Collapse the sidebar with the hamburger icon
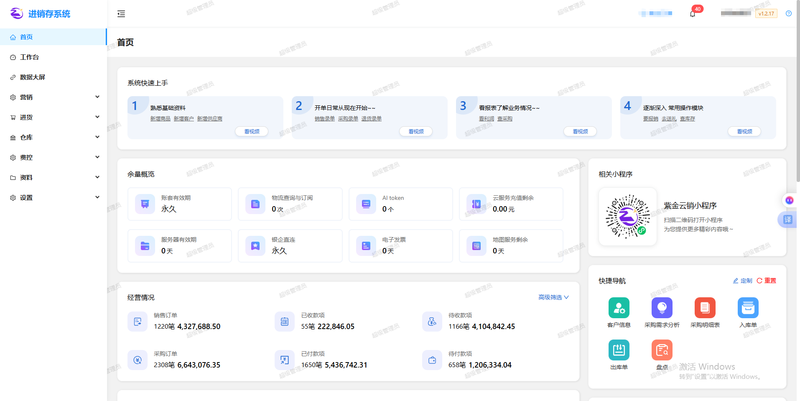This screenshot has height=401, width=800. pyautogui.click(x=121, y=14)
